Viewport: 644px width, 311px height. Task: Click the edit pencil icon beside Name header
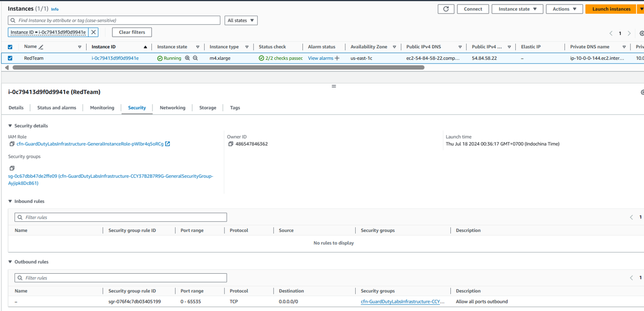(41, 47)
